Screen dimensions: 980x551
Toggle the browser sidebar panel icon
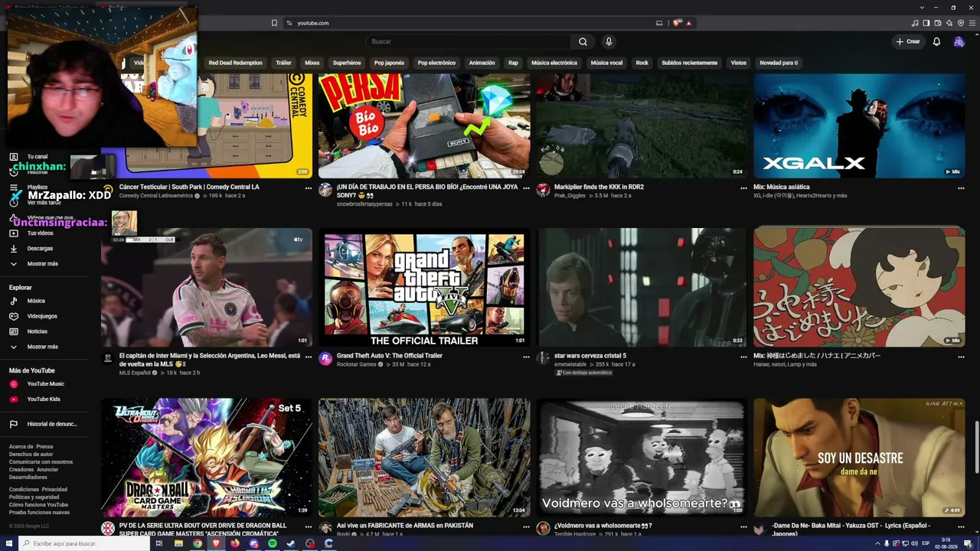click(x=926, y=23)
